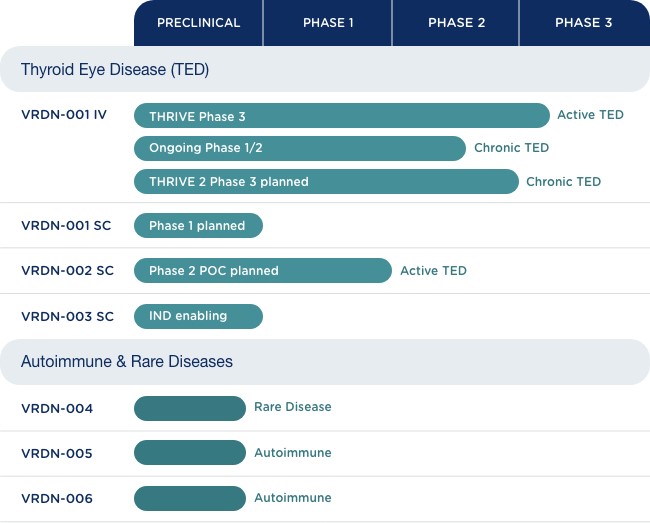
Task: Click the THRIVE Phase 3 progress bar
Action: tap(341, 116)
